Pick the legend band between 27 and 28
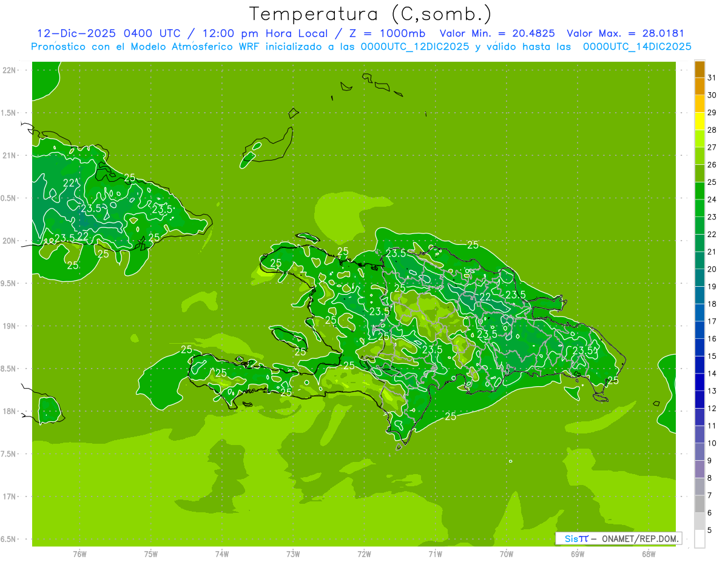Image resolution: width=728 pixels, height=562 pixels. (x=699, y=139)
